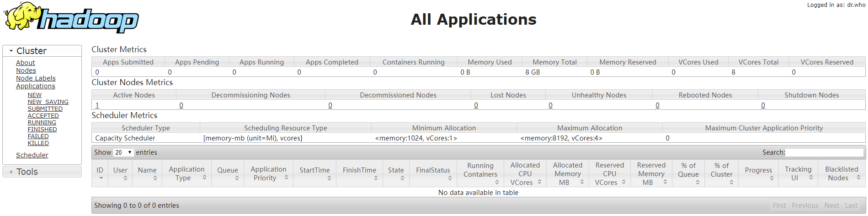Click the Hadoop elephant logo
Screen dimensions: 868x216
pyautogui.click(x=71, y=17)
